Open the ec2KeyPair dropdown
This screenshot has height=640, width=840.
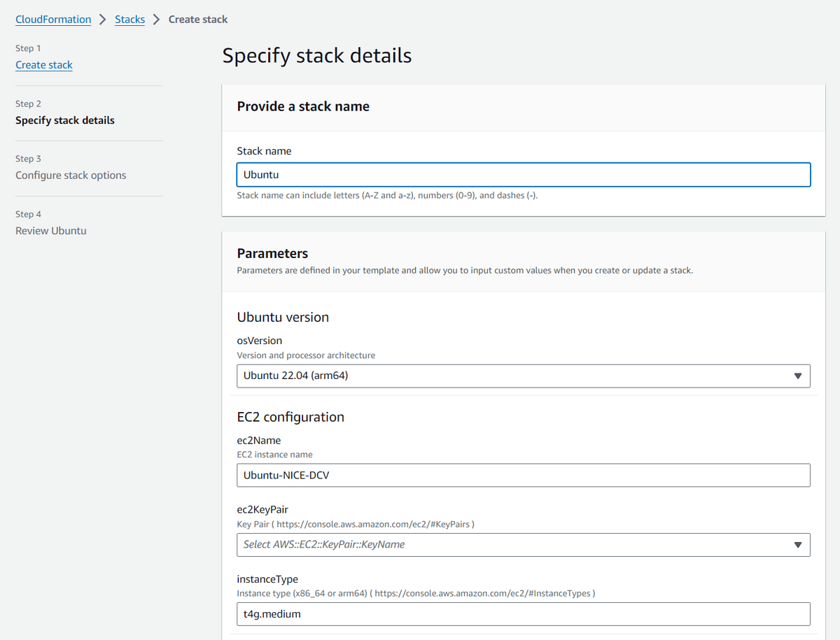pos(524,545)
